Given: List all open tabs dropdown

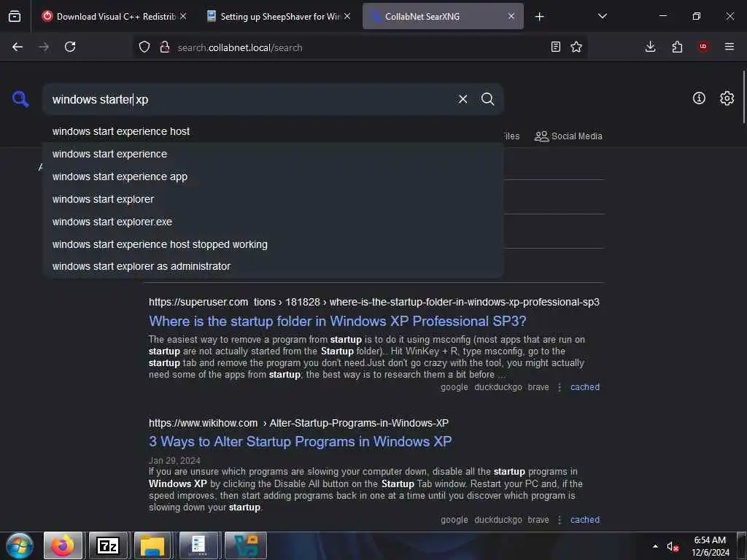Looking at the screenshot, I should [602, 16].
